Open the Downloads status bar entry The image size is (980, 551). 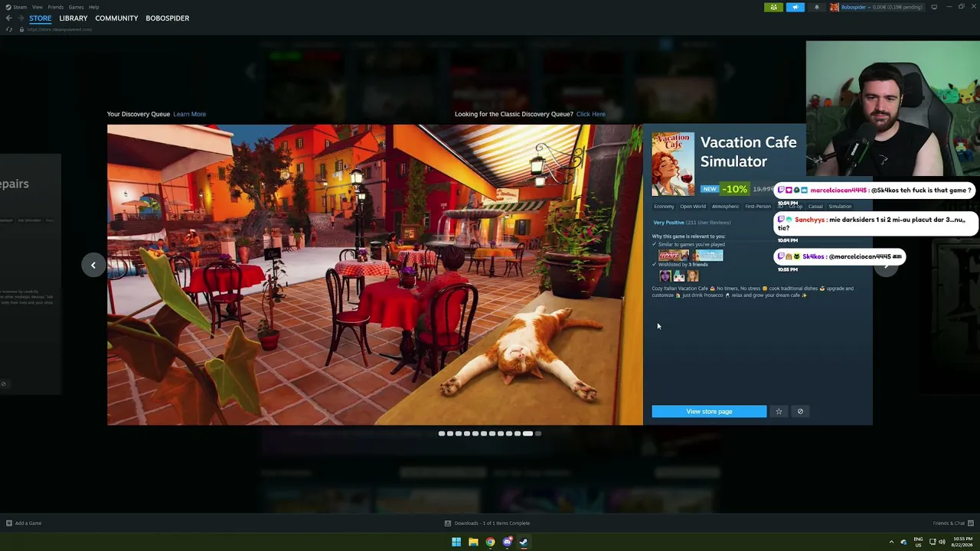coord(487,523)
